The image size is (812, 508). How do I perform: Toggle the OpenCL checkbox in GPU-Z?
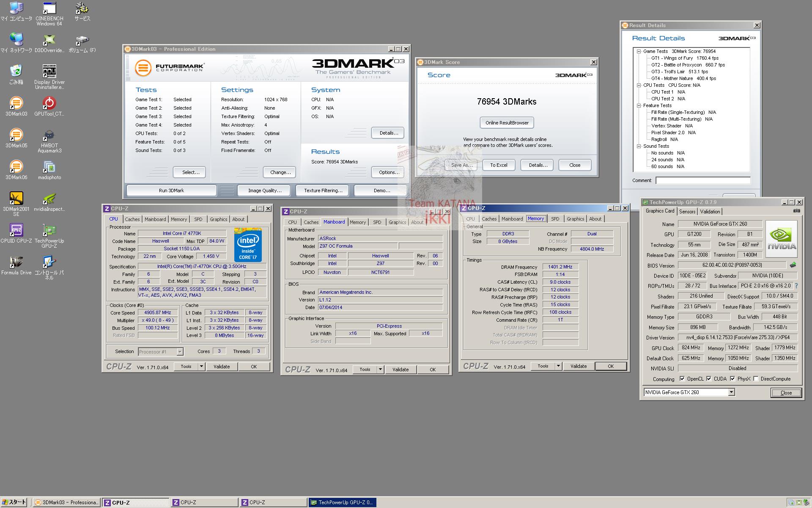[682, 379]
